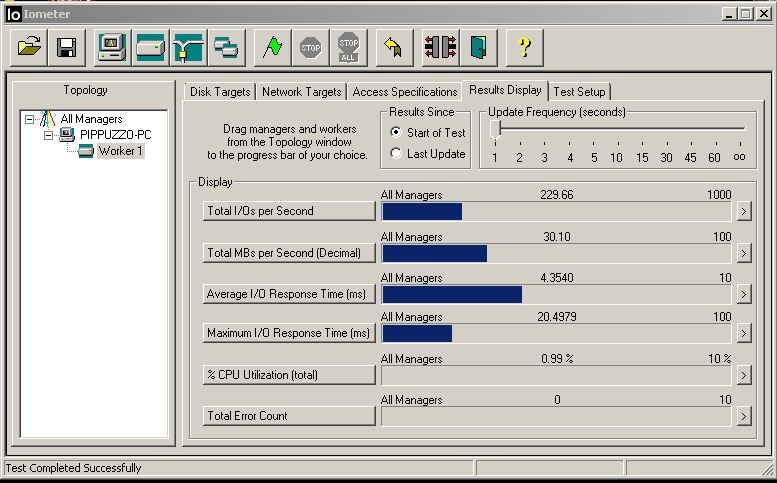Click % CPU Utilization (total) button
The width and height of the screenshot is (777, 483).
point(289,375)
